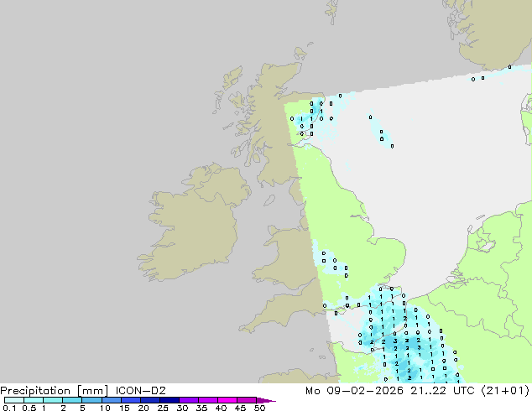This screenshot has height=411, width=532.
Task: Click the "(21+01)" forecast offset text
Action: (x=505, y=391)
